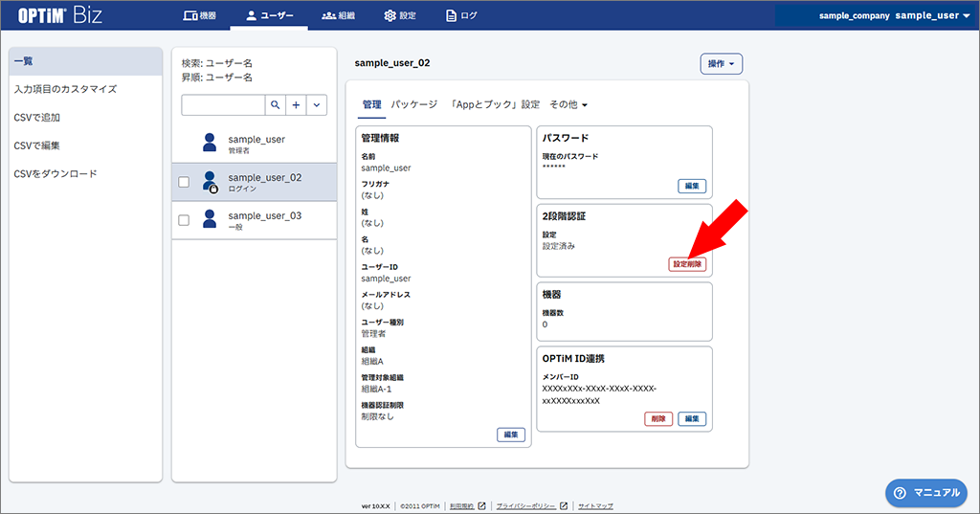The width and height of the screenshot is (980, 514).
Task: Click the magnifier search icon
Action: click(x=275, y=105)
